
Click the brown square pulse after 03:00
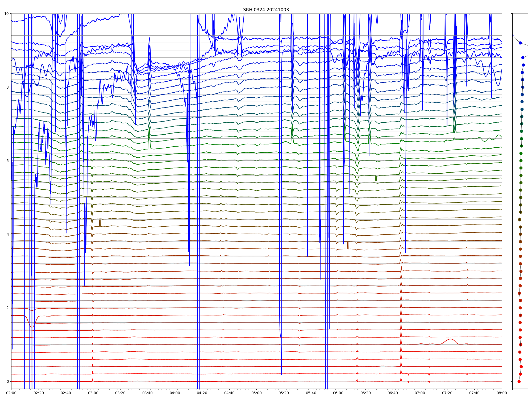point(100,222)
